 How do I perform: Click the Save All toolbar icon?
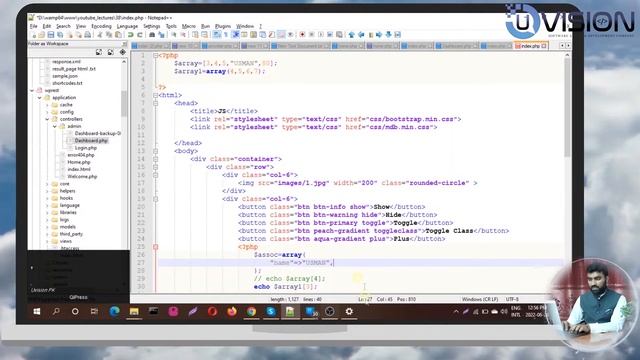60,35
